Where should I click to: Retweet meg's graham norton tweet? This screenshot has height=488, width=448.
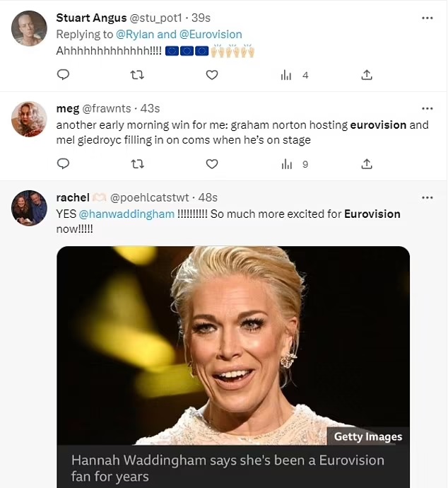(138, 163)
